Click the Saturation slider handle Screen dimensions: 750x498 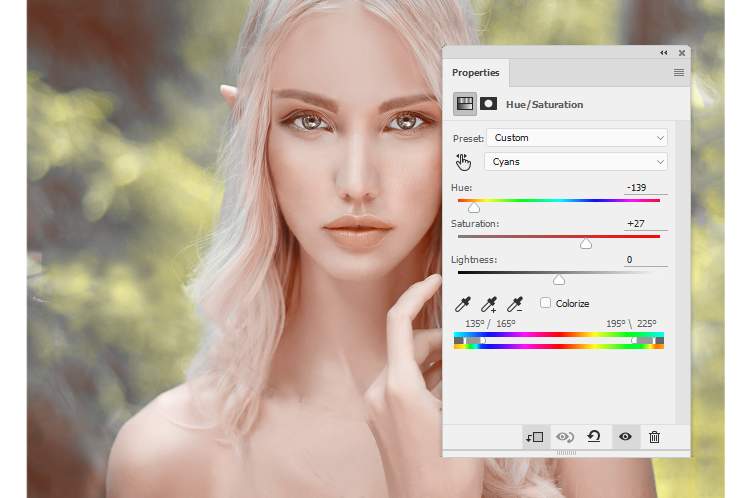586,244
